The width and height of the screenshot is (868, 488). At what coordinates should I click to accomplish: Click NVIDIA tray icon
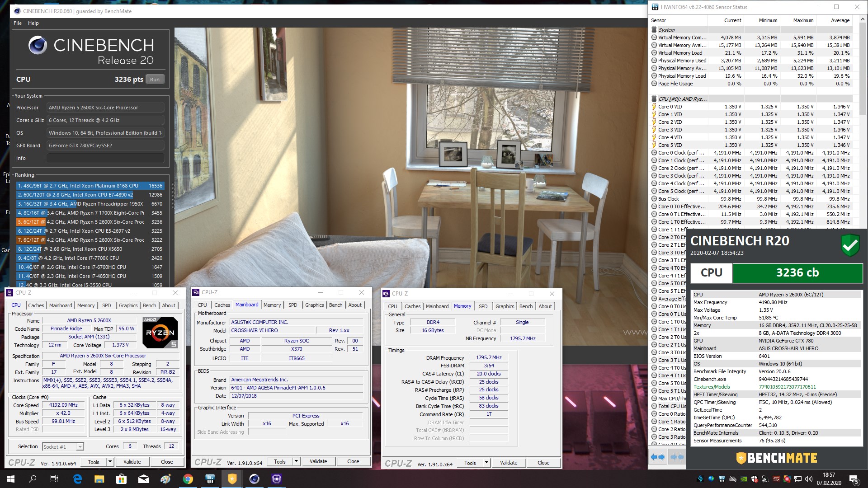pyautogui.click(x=744, y=479)
